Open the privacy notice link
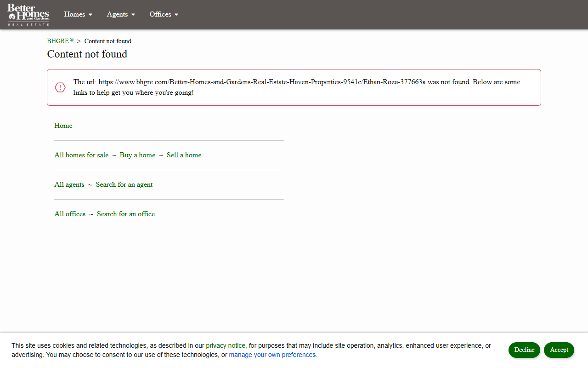The height and width of the screenshot is (368, 588). point(226,345)
